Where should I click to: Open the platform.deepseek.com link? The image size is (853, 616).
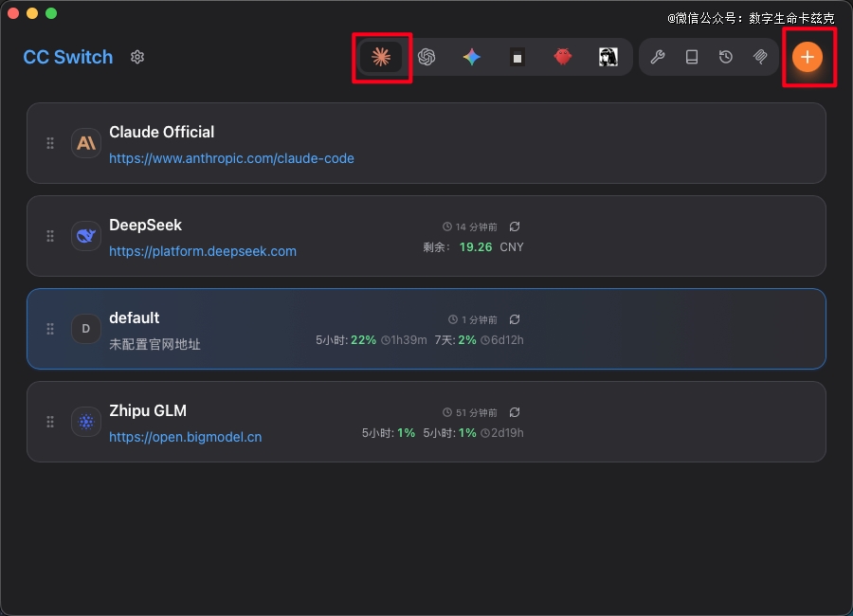(203, 251)
